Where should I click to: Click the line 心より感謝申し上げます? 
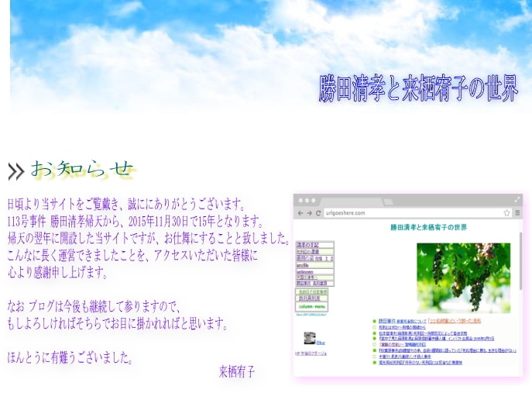58,272
